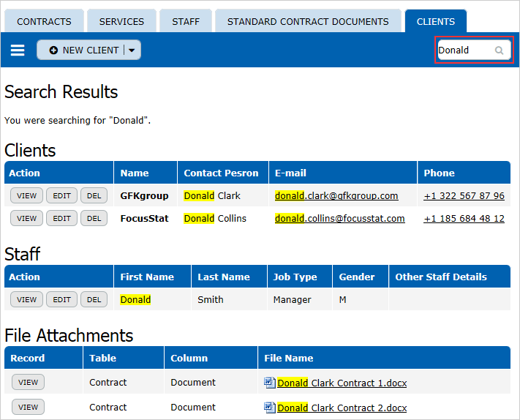Click the Gender column header
Viewport: 520px width, 420px height.
(361, 277)
